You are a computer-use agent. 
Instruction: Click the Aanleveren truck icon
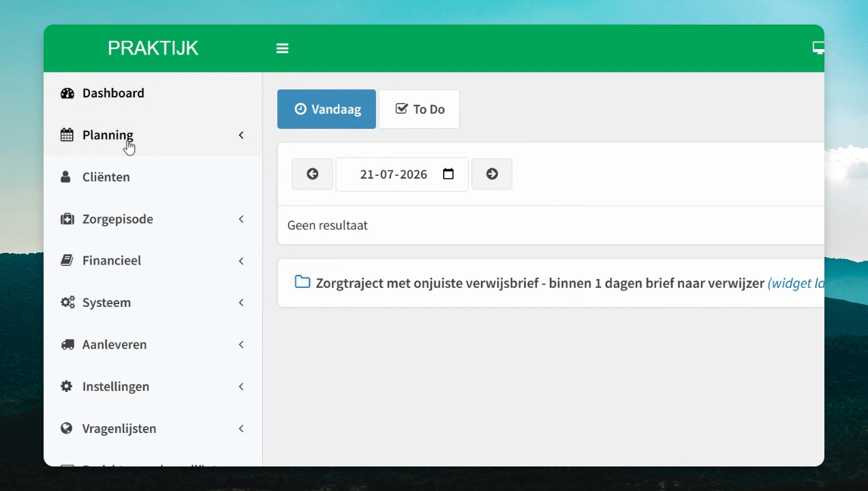click(x=67, y=344)
